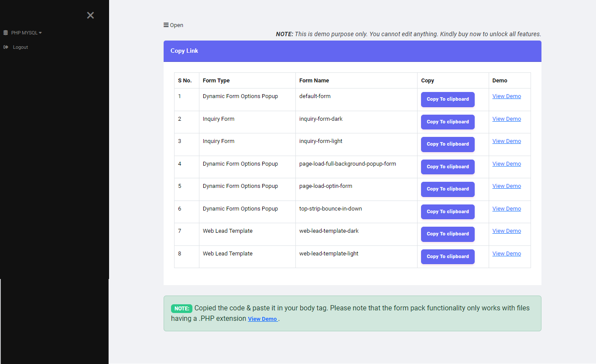Copy page-load-optin-form link to clipboard
The height and width of the screenshot is (364, 596).
[448, 189]
